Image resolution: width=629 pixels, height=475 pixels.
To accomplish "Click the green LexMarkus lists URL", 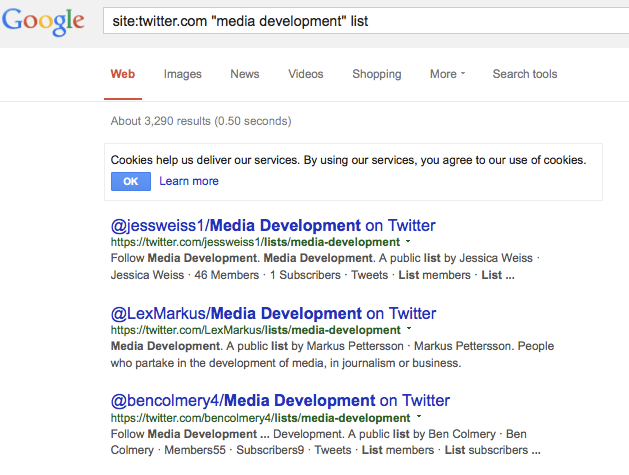I will [x=256, y=330].
